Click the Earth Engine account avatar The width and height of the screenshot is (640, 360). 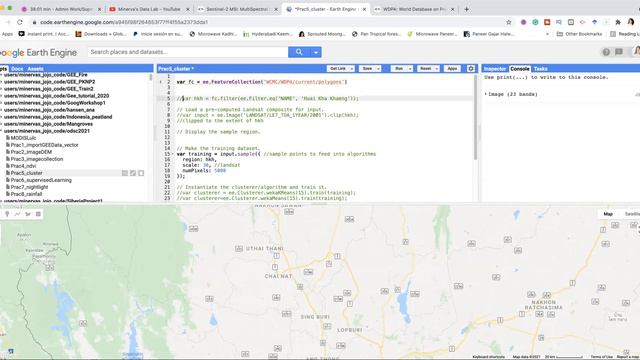[x=636, y=51]
